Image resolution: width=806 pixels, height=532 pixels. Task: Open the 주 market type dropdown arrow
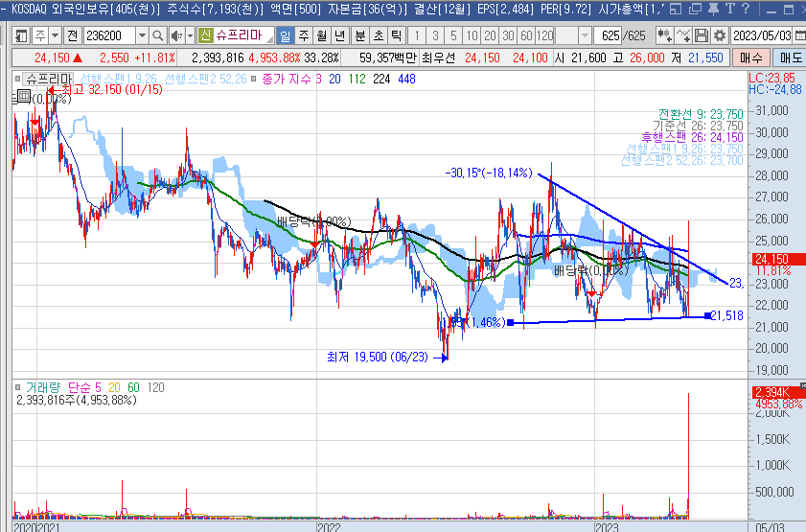(55, 36)
